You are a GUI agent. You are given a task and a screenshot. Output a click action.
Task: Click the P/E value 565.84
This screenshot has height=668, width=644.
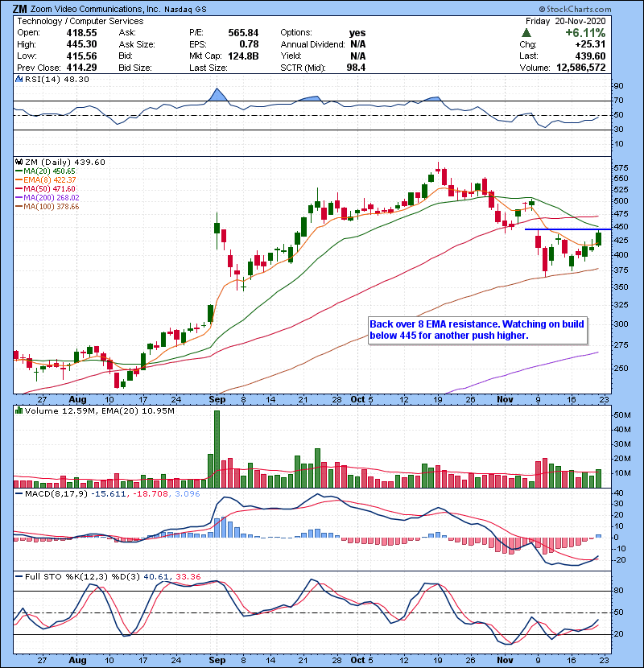click(x=243, y=33)
